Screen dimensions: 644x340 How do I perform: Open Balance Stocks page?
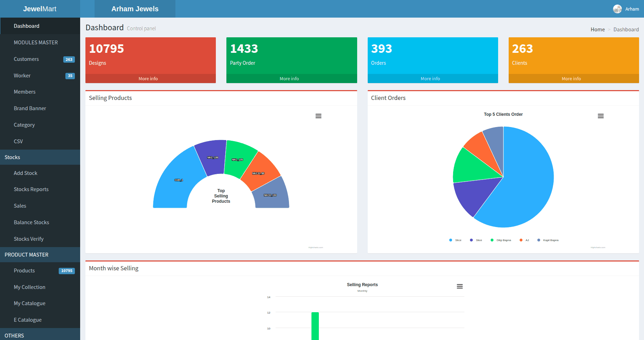pos(40,222)
